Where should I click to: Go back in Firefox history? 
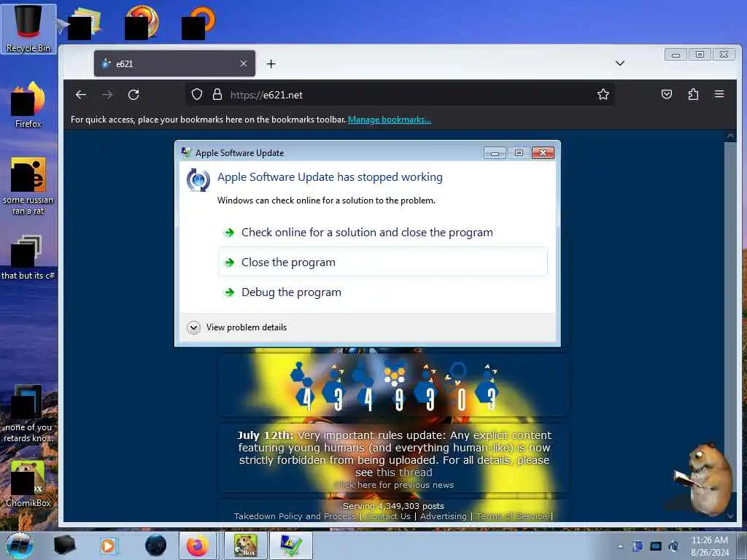(81, 95)
